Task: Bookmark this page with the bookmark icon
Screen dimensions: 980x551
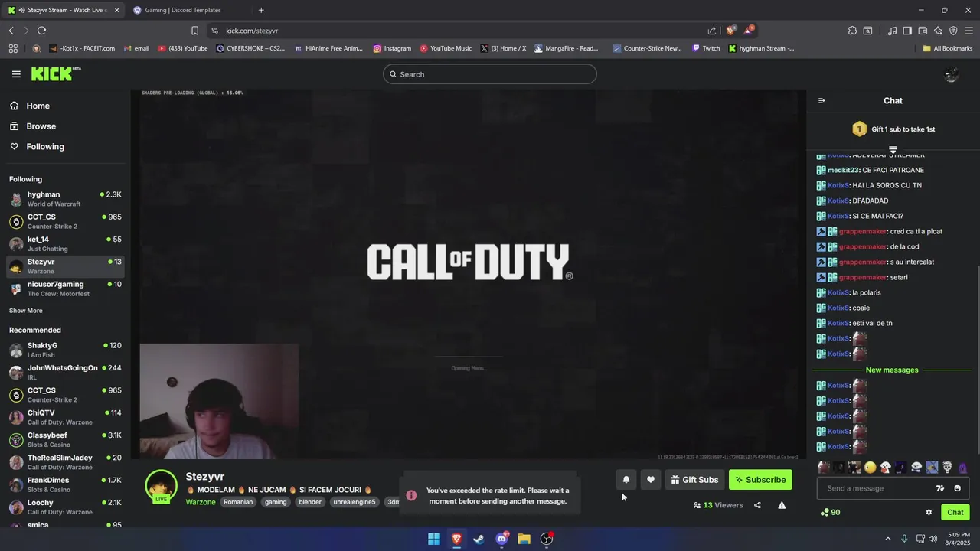Action: coord(194,31)
